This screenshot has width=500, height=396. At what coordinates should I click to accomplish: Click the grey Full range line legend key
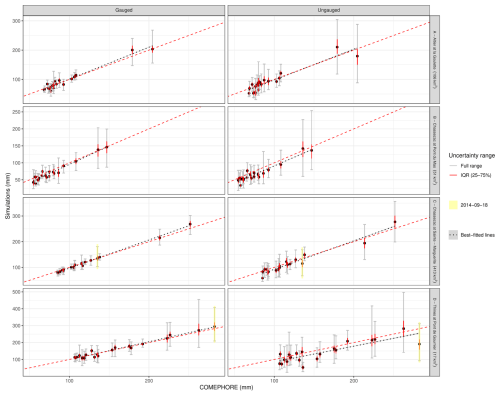(x=453, y=166)
